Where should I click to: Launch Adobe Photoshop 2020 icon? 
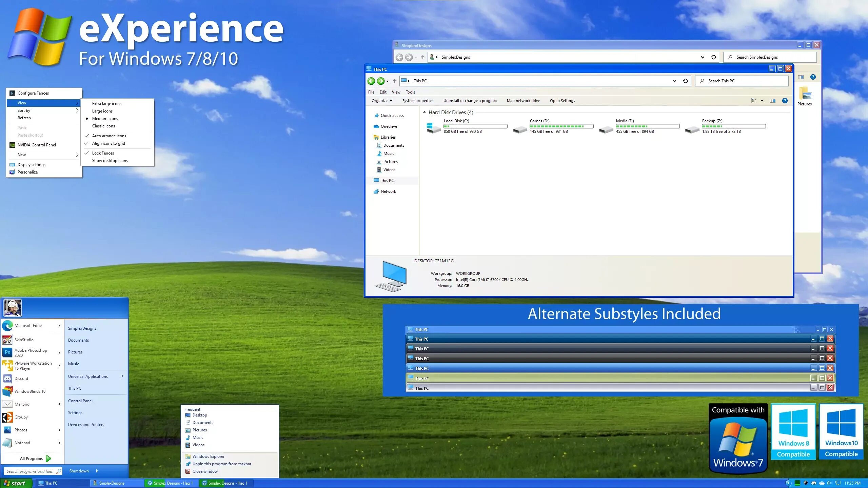pos(7,352)
